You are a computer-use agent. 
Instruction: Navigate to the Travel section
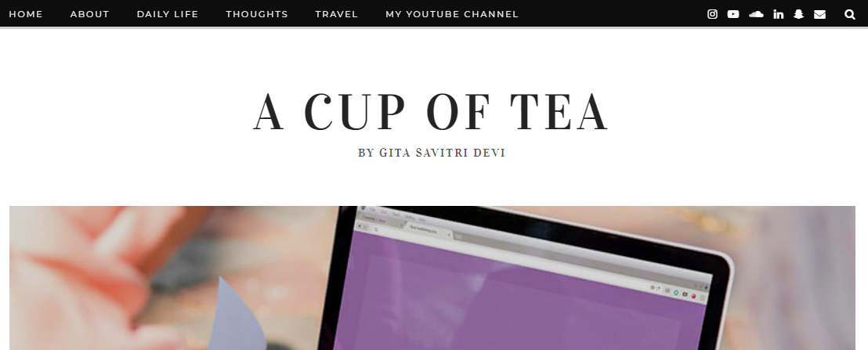[x=337, y=14]
